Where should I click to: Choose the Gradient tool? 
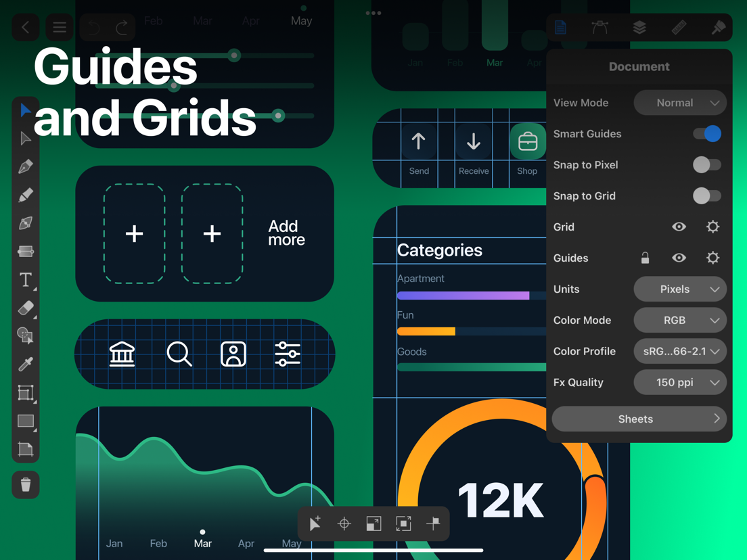click(26, 251)
